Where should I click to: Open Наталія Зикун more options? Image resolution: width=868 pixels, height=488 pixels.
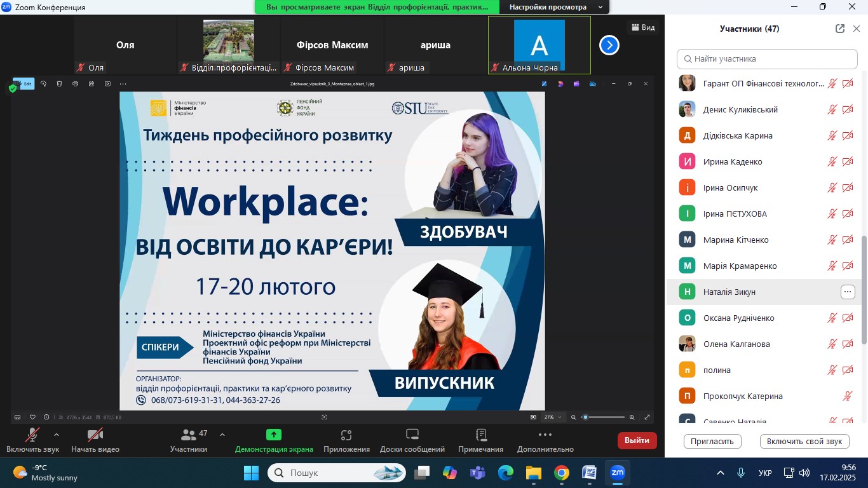(x=848, y=292)
